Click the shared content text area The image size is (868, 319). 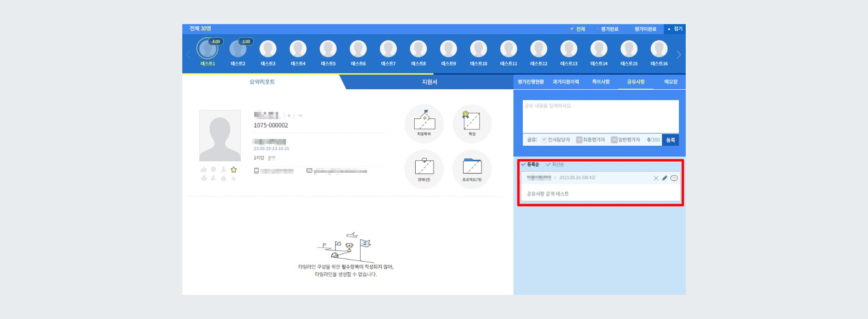[601, 116]
